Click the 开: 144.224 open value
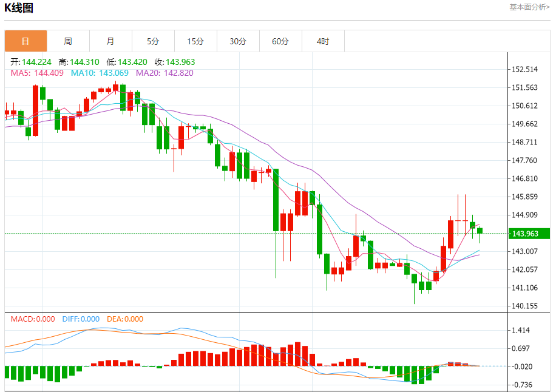 (31, 62)
